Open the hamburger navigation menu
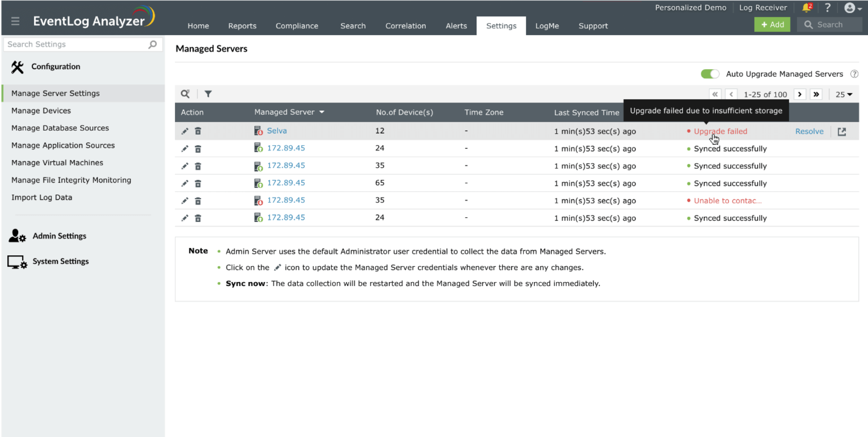The image size is (868, 437). click(x=15, y=21)
